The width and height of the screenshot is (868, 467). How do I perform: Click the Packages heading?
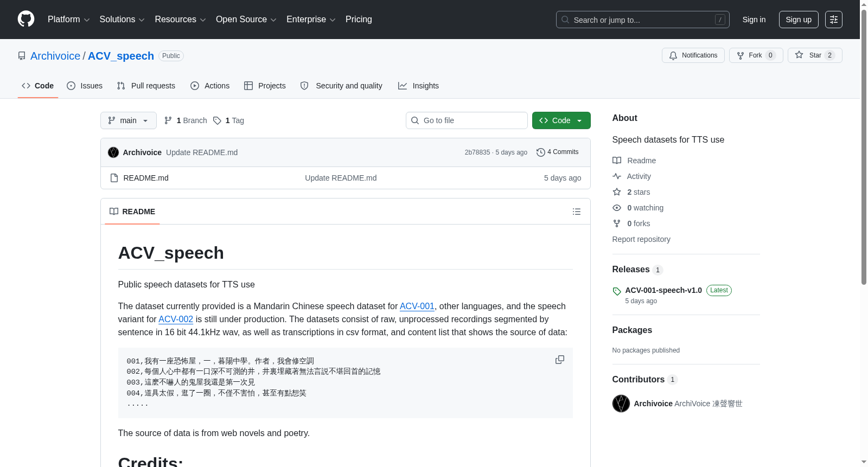tap(632, 330)
